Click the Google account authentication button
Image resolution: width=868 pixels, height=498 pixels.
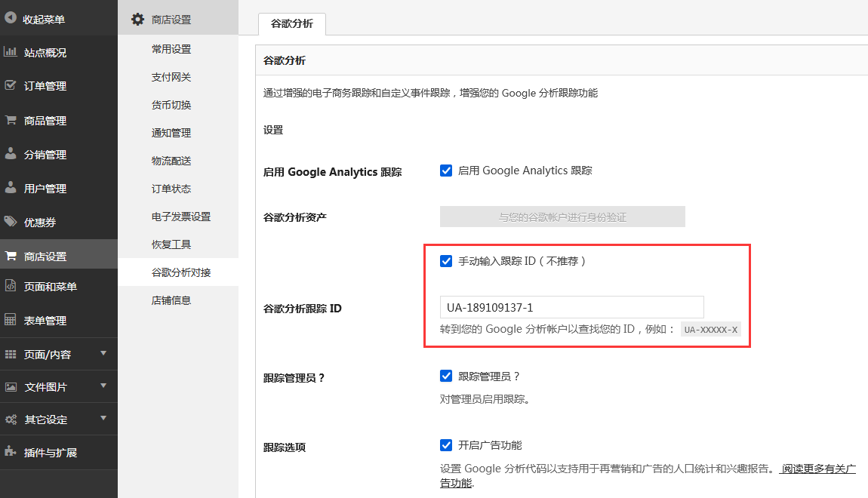pyautogui.click(x=562, y=217)
